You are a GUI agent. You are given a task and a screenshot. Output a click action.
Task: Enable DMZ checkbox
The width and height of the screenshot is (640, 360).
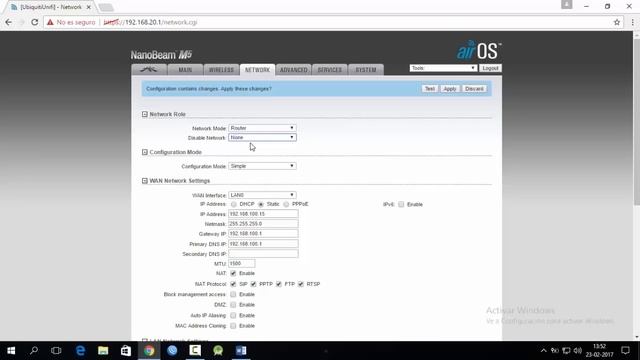(233, 304)
